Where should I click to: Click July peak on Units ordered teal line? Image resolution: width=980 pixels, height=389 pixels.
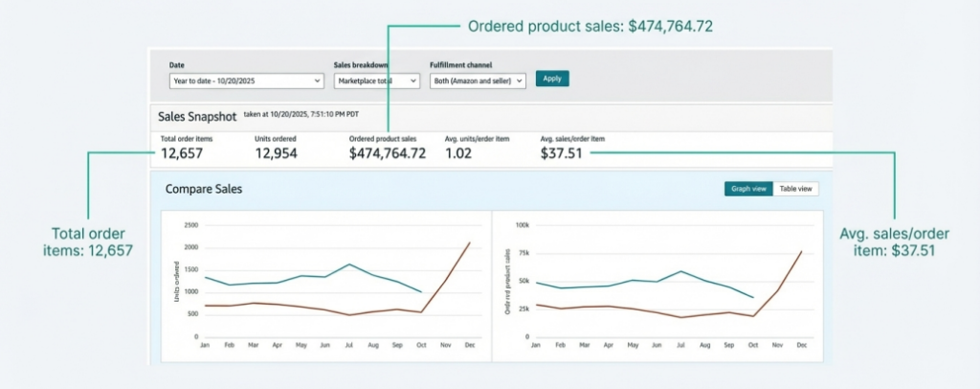pos(350,264)
